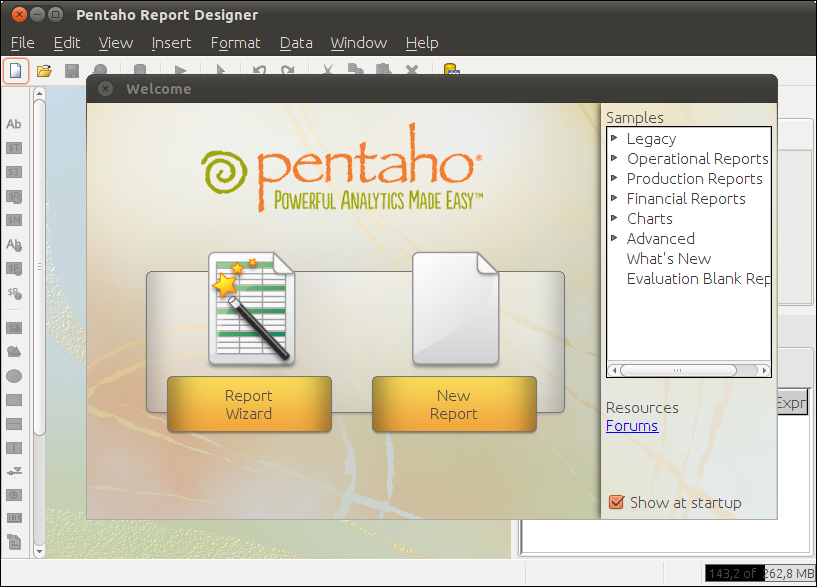817x587 pixels.
Task: Click the Samples list scroll-left arrow
Action: tap(614, 370)
